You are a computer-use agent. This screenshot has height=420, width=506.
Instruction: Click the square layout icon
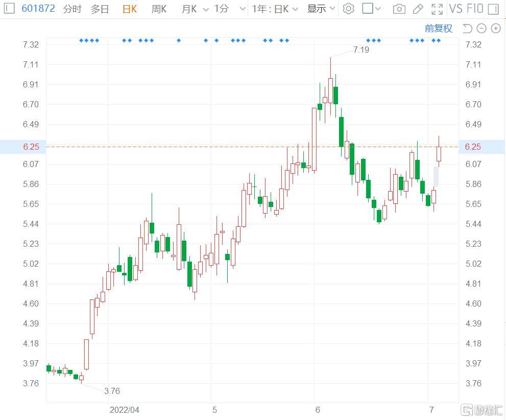point(368,8)
